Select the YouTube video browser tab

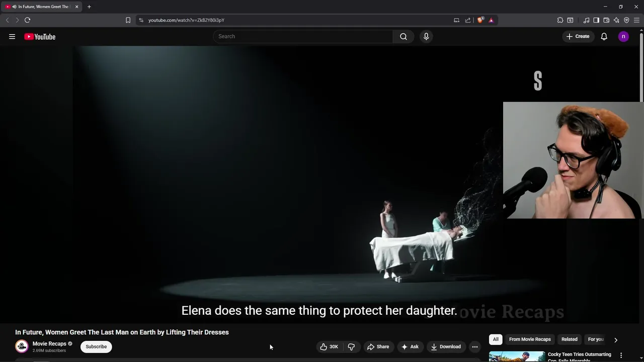pos(41,7)
